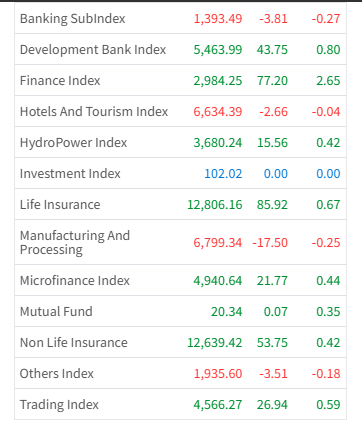Viewport: 362px width, 435px height.
Task: Open the Trading Index row
Action: pyautogui.click(x=180, y=404)
